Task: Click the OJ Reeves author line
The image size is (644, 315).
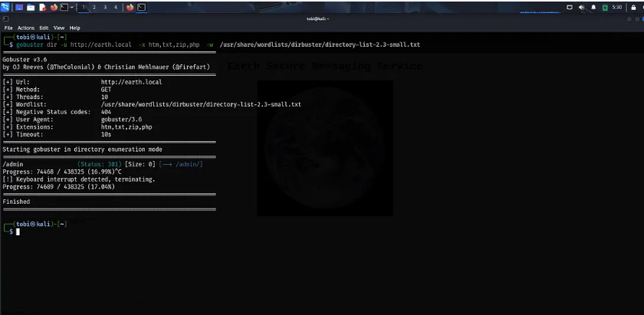Action: (106, 67)
